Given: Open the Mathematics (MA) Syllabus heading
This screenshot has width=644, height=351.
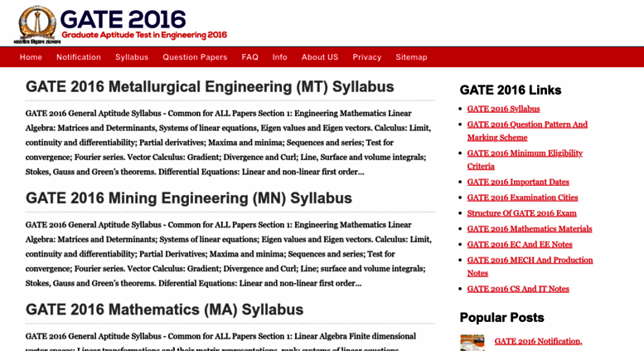Looking at the screenshot, I should click(x=164, y=310).
